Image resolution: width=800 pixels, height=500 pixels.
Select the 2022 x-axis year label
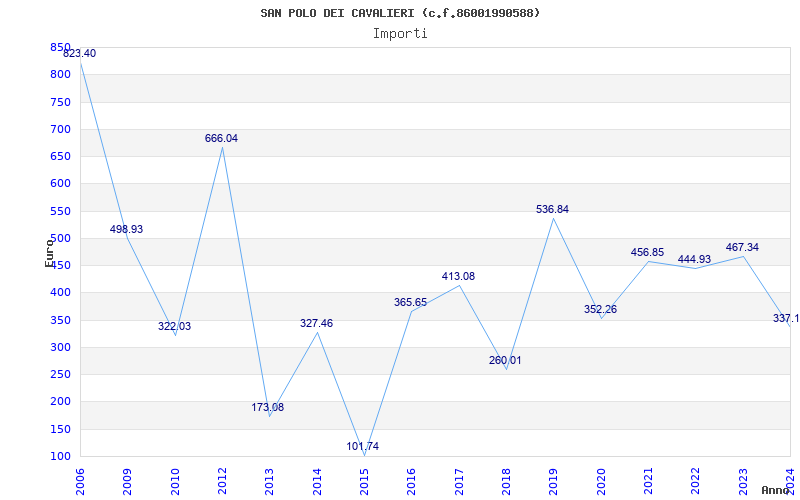tap(695, 481)
